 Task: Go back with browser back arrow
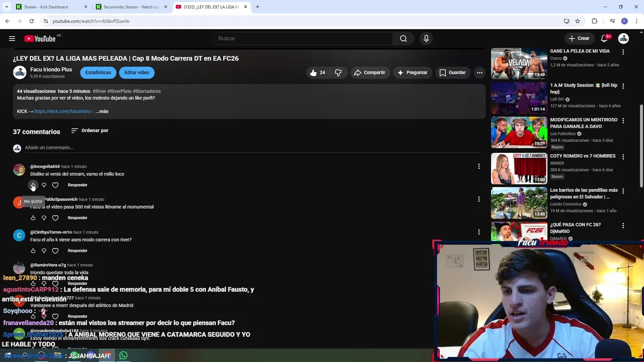(7, 21)
